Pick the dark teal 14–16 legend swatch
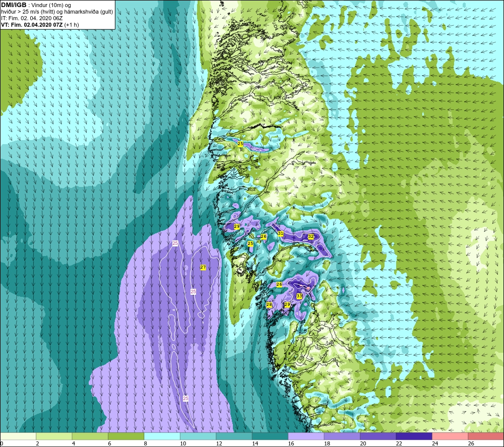Viewport: 504px width, 447px height. pos(270,436)
